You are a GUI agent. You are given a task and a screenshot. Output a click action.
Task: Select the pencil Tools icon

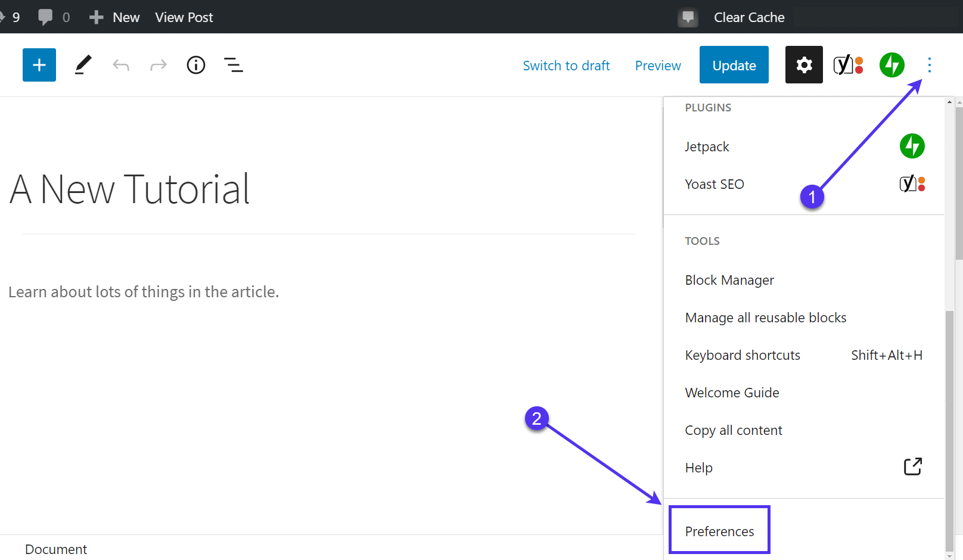click(83, 65)
